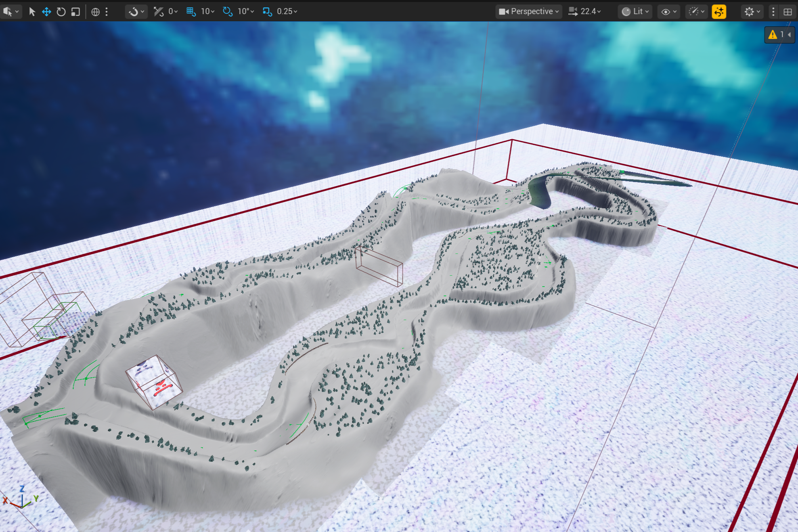
Task: Open the snapping magnet menu
Action: (x=136, y=11)
